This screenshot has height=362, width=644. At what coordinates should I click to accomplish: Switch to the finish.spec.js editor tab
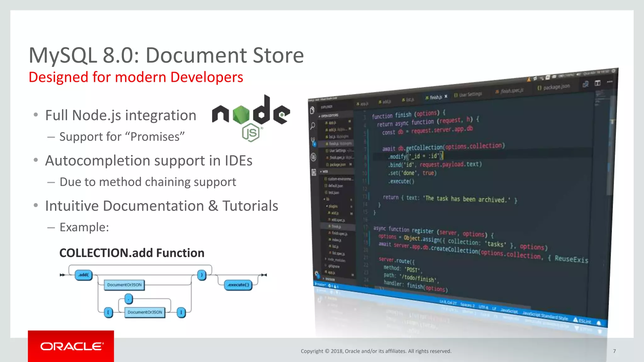(x=509, y=91)
